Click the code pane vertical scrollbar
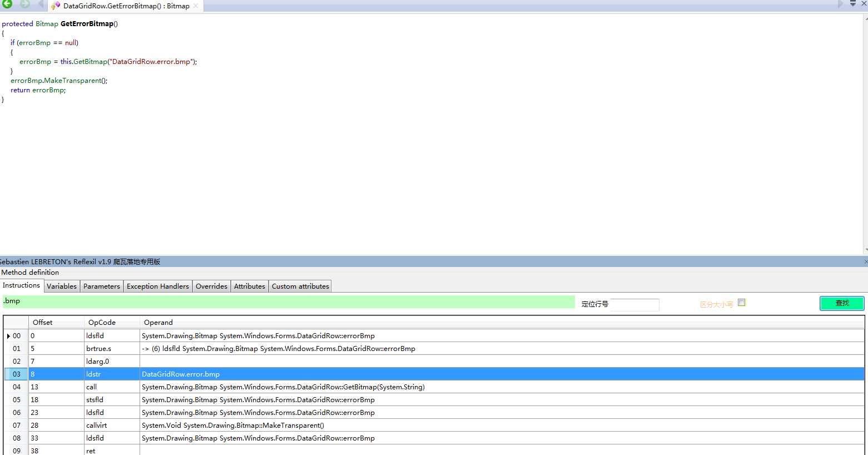Viewport: 868px width, 455px height. coord(865,133)
